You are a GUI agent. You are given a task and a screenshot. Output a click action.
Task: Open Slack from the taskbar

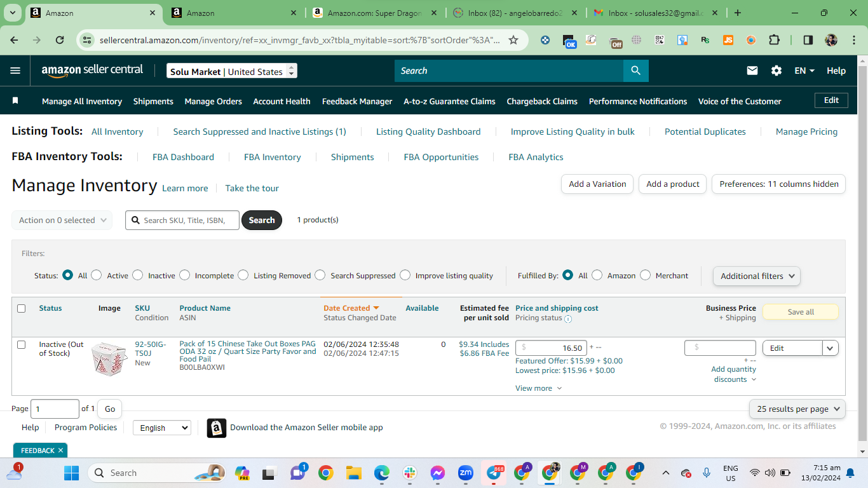click(409, 473)
